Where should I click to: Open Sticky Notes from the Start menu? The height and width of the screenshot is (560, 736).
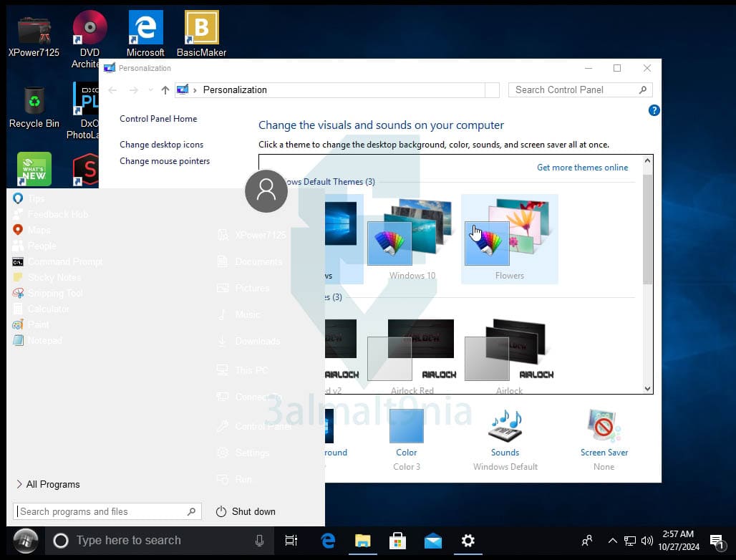click(x=47, y=277)
